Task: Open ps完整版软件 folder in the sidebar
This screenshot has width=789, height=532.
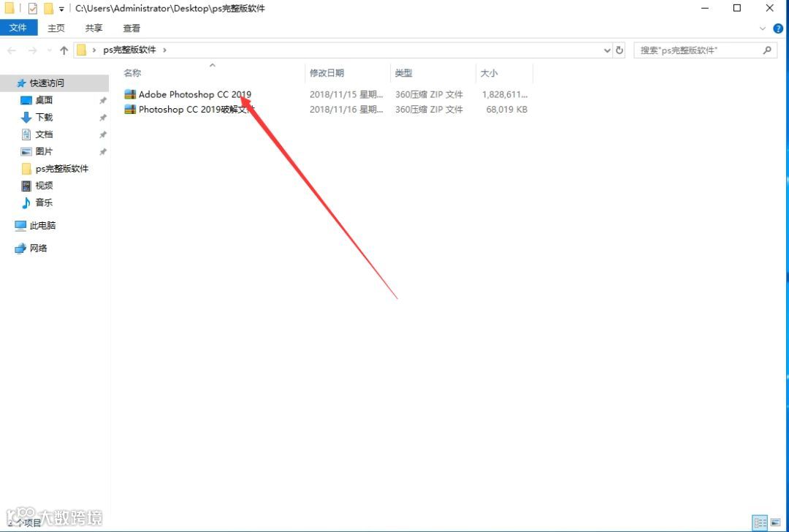Action: click(62, 169)
